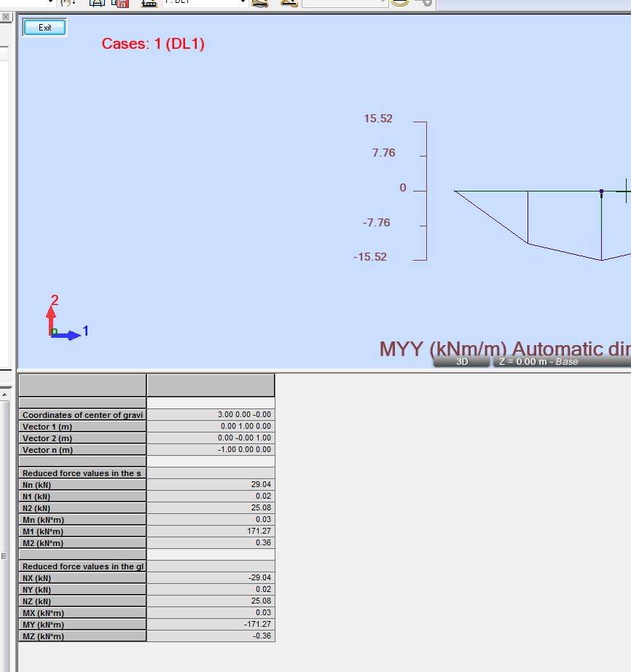
Task: Select the 'M2 (kN*m)' row label
Action: (x=82, y=542)
